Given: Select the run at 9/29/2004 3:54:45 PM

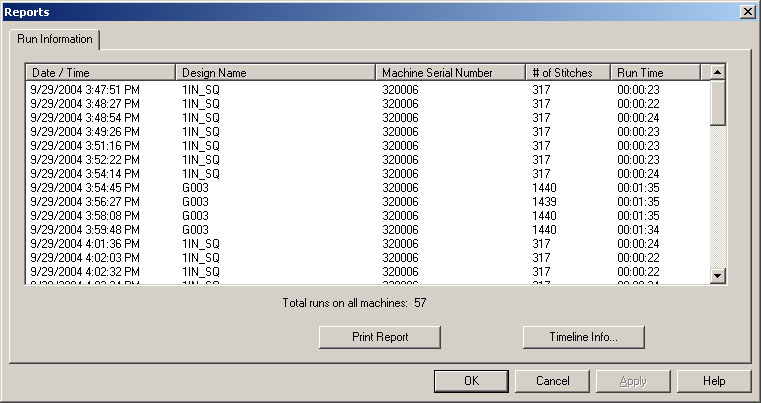Looking at the screenshot, I should 367,188.
